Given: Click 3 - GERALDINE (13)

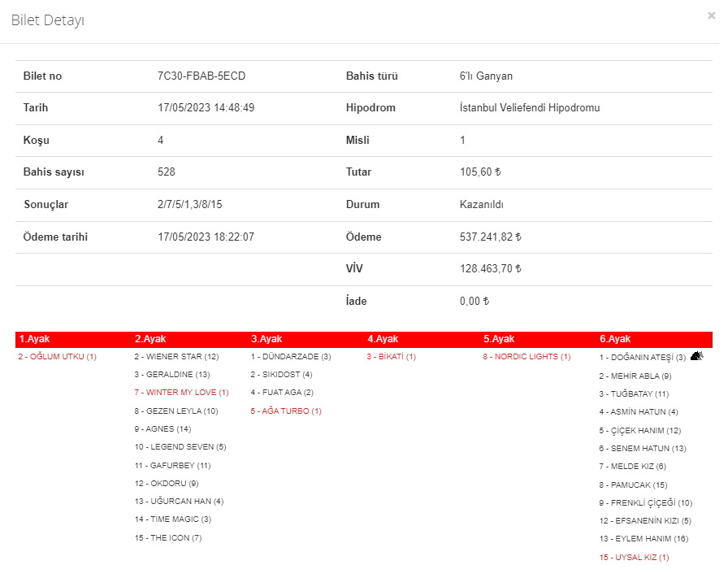Looking at the screenshot, I should (172, 375).
